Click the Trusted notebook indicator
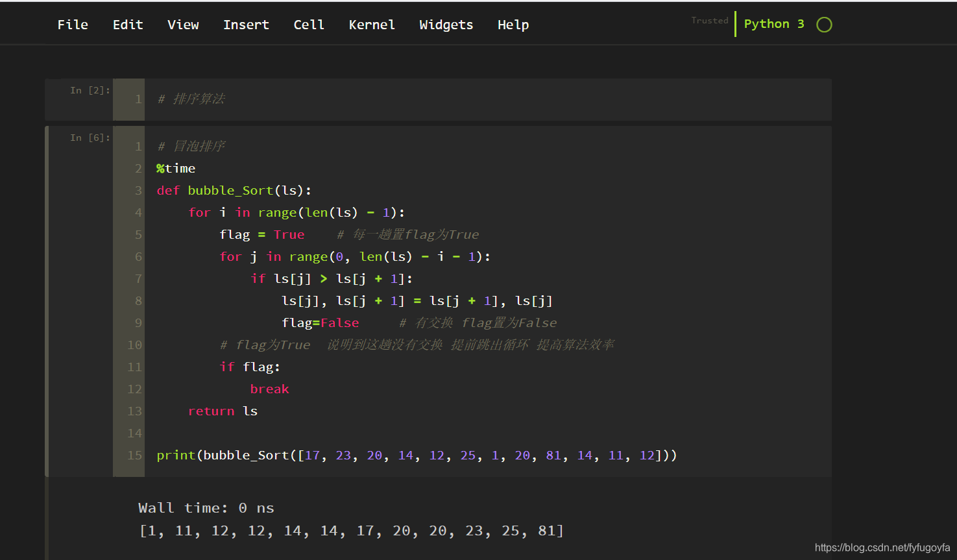Image resolution: width=957 pixels, height=560 pixels. coord(710,21)
